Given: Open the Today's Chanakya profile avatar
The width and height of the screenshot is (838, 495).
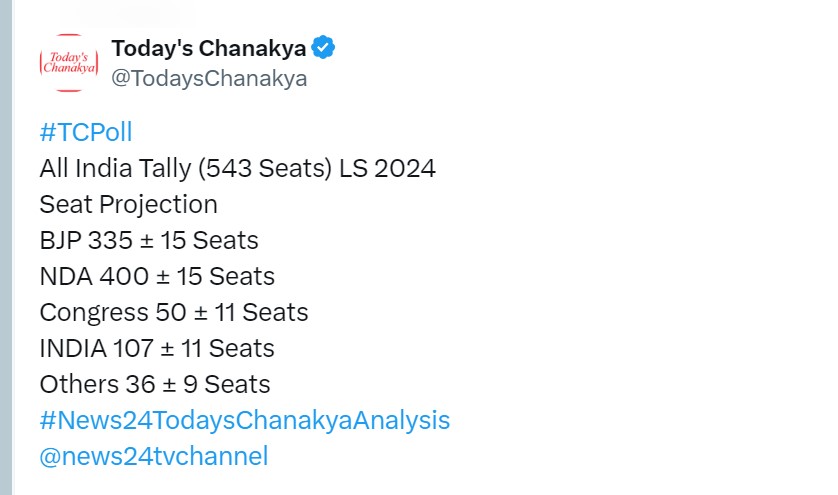Looking at the screenshot, I should [x=69, y=63].
